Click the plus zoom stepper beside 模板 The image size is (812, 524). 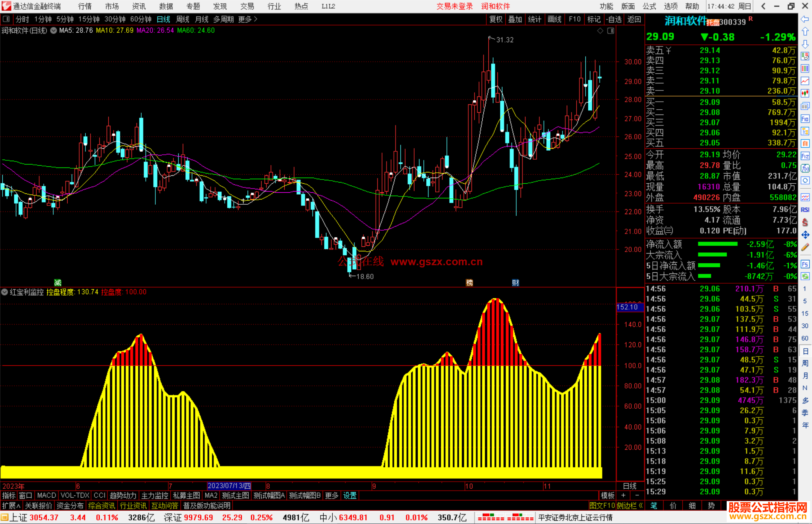623,495
